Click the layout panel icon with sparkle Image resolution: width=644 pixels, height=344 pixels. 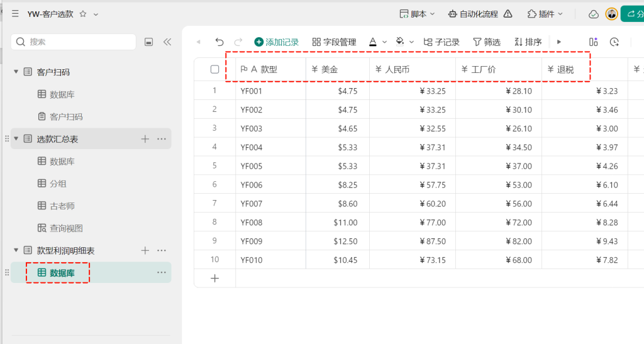pyautogui.click(x=594, y=42)
